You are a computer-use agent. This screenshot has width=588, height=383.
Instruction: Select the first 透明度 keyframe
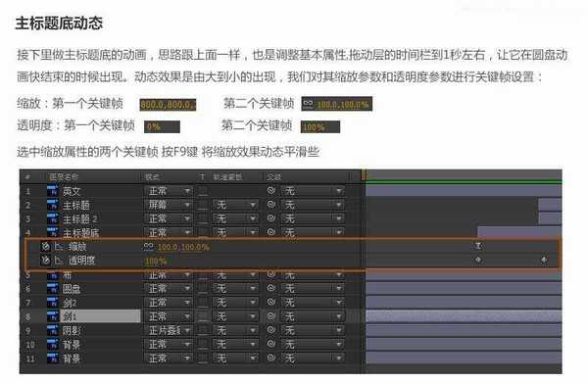(x=478, y=260)
